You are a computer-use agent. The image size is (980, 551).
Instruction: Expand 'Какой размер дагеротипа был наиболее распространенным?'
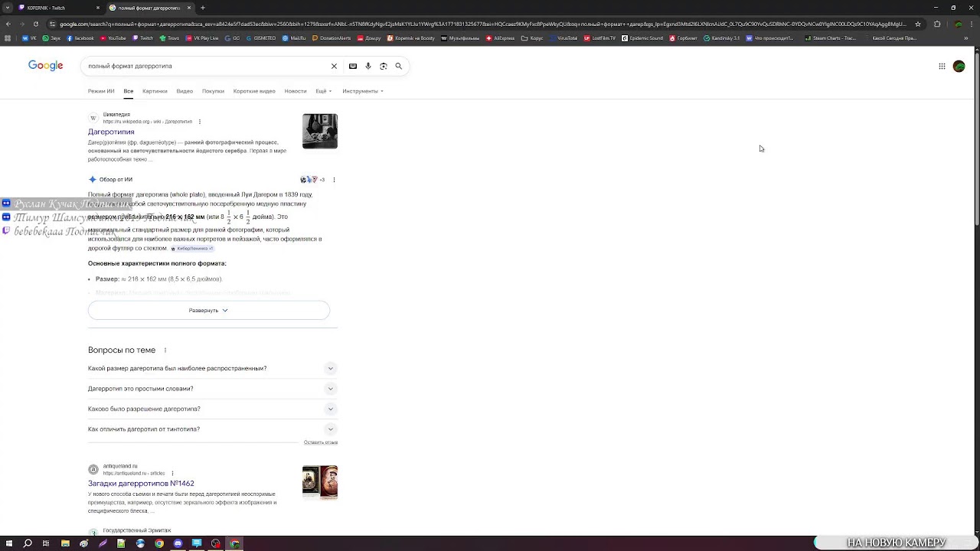pyautogui.click(x=211, y=368)
